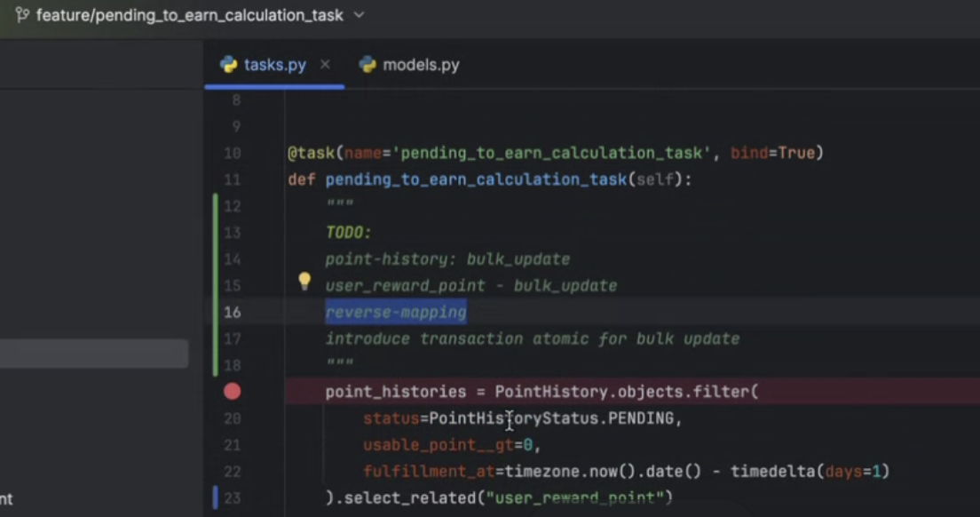Click the Python icon on tasks.py tab
The height and width of the screenshot is (517, 980).
click(x=229, y=65)
